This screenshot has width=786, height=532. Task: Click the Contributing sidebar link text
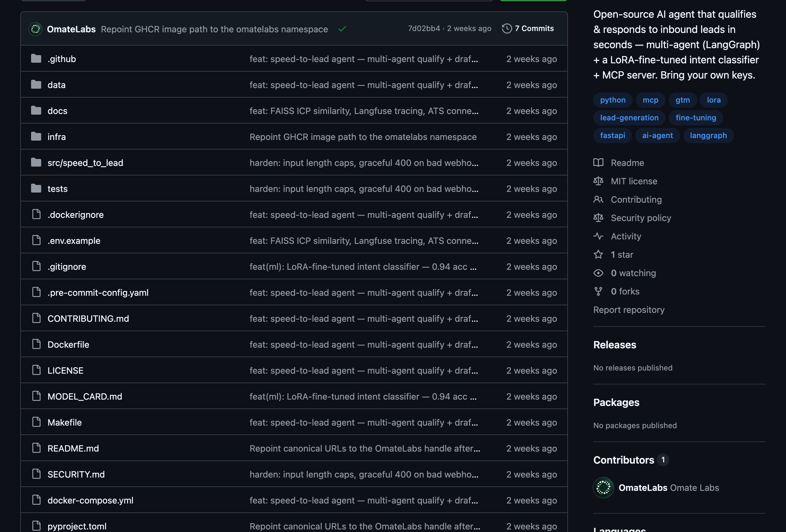636,199
